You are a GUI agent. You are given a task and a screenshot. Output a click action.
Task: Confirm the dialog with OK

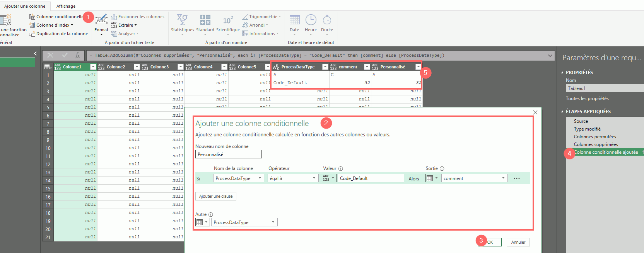pyautogui.click(x=490, y=242)
